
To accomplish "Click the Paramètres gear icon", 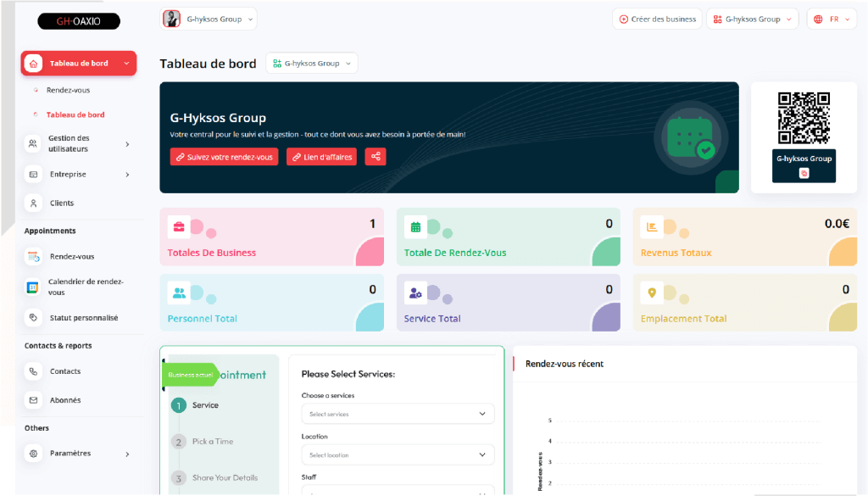I will [x=33, y=454].
